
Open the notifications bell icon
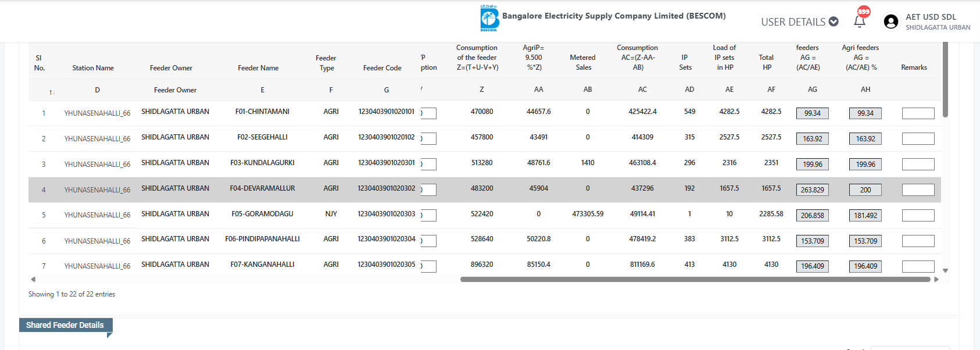pos(860,22)
